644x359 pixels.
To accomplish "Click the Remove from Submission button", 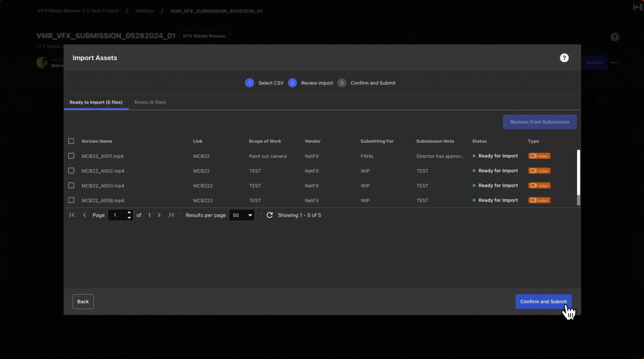I will point(540,122).
